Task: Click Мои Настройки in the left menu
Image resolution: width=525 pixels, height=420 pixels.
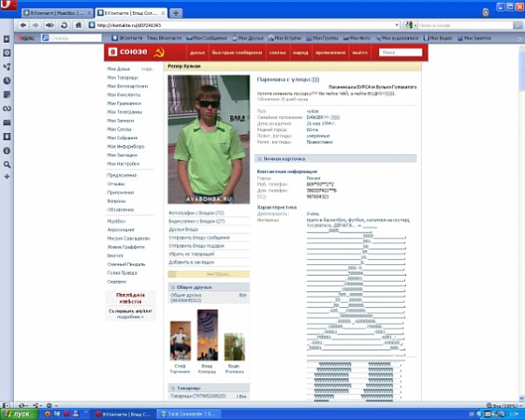Action: tap(123, 164)
